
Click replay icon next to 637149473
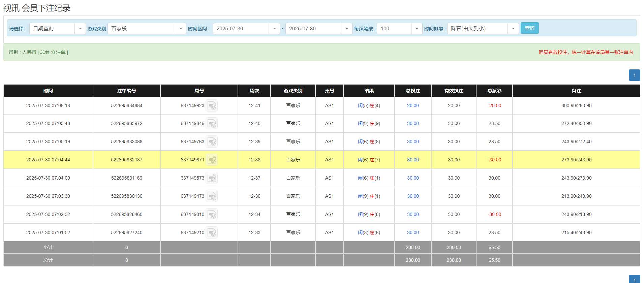pyautogui.click(x=212, y=196)
